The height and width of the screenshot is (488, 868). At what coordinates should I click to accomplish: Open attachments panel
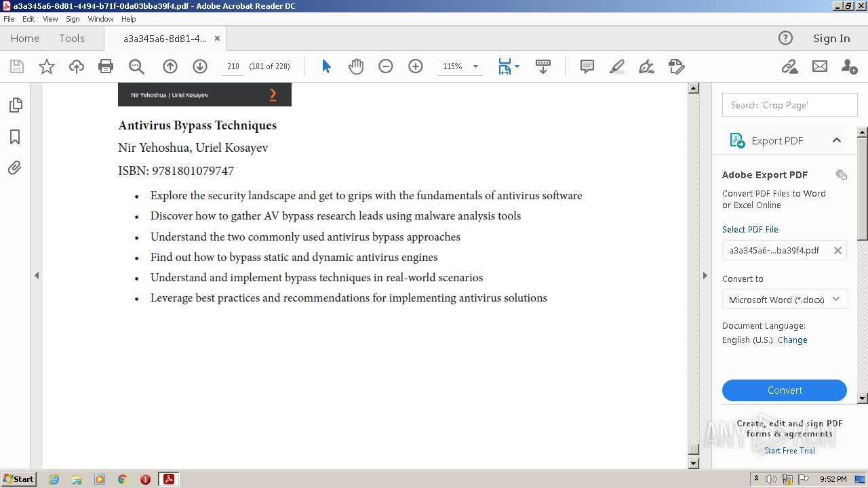[x=15, y=168]
